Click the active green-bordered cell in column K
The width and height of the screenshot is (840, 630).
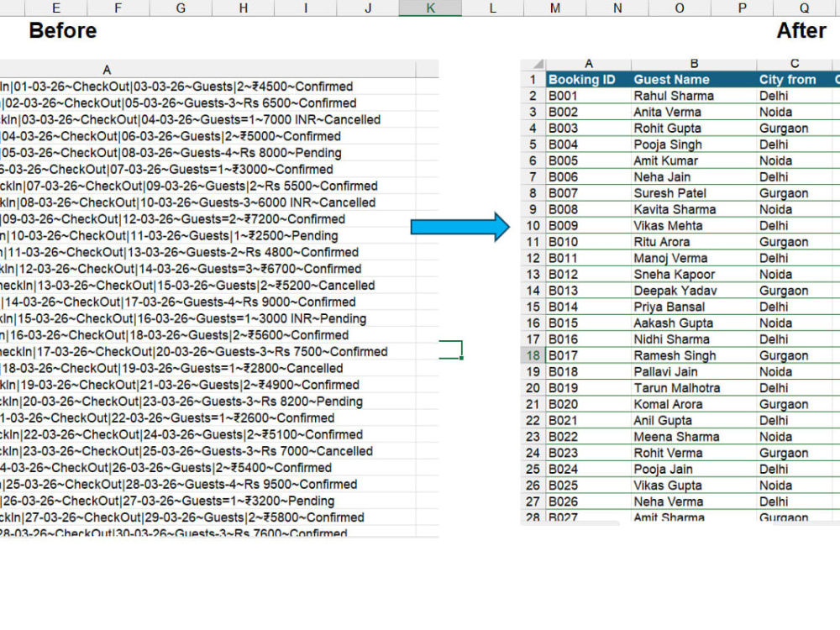450,349
